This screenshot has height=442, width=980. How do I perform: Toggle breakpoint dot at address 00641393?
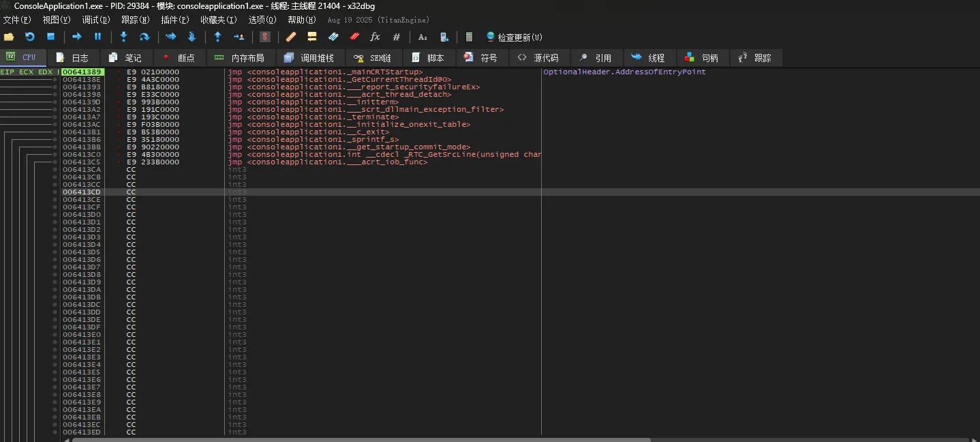point(55,87)
